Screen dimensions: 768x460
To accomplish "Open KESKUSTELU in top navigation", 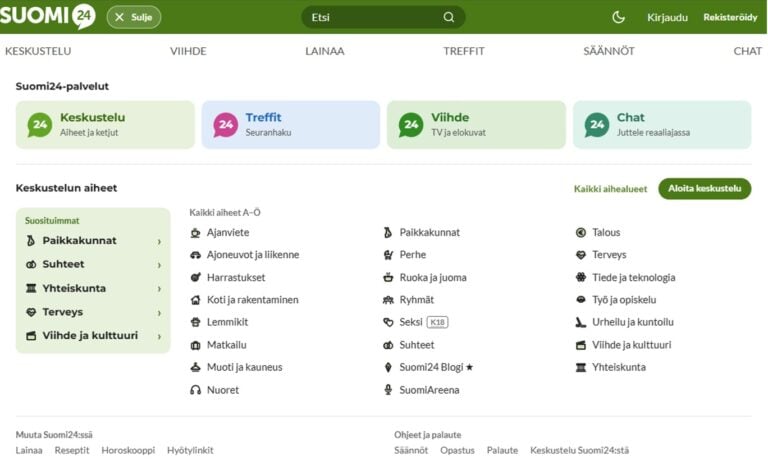I will (38, 51).
